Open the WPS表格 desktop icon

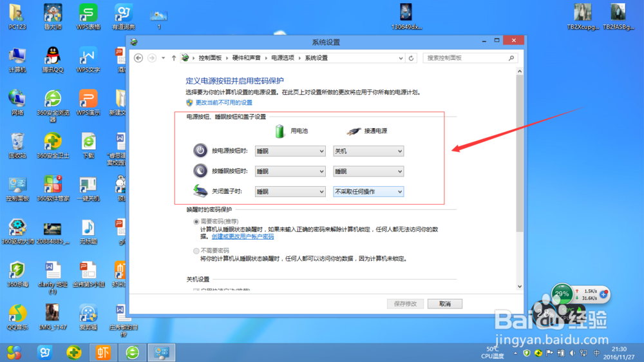[x=88, y=17]
